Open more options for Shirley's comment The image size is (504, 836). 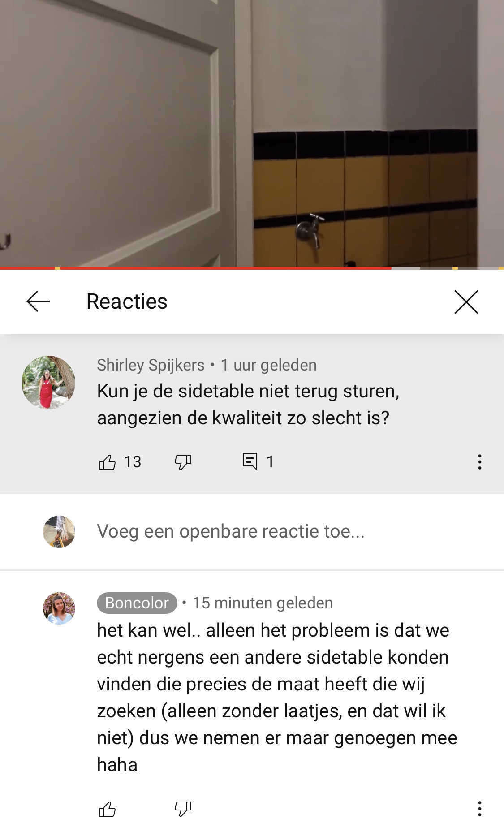(x=480, y=462)
